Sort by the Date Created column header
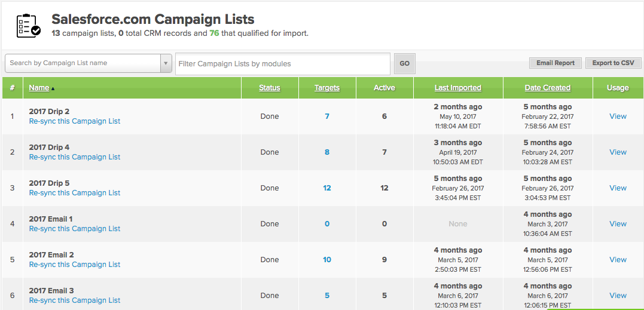This screenshot has width=644, height=310. tap(548, 88)
